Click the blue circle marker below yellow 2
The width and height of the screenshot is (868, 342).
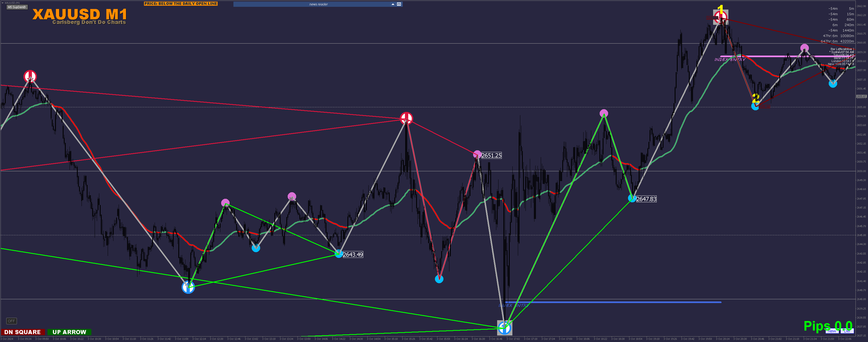tap(755, 106)
